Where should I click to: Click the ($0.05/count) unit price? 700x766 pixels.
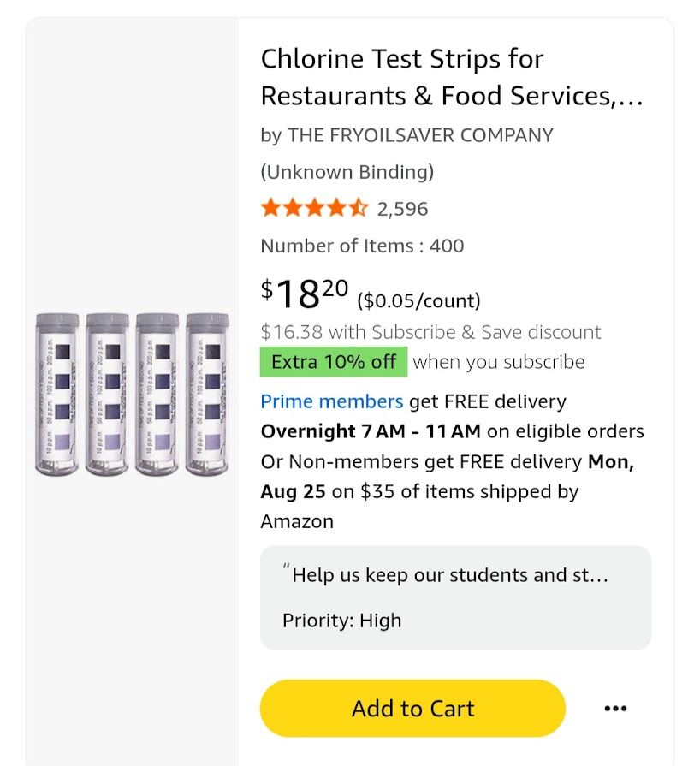click(x=419, y=301)
